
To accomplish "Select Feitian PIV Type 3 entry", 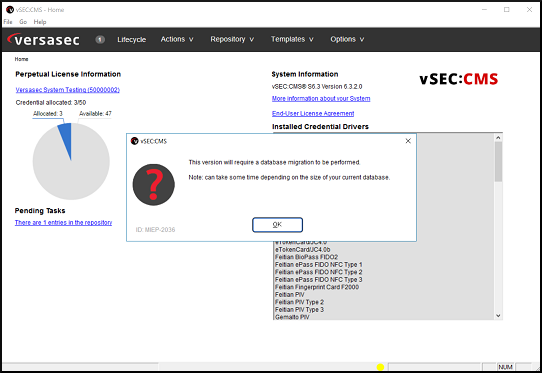I will tap(299, 310).
